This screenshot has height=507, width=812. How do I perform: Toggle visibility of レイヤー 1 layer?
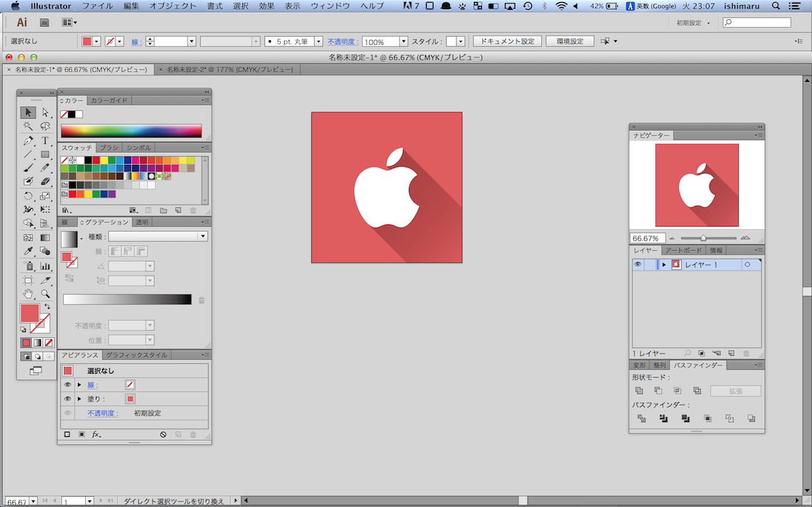pos(638,264)
